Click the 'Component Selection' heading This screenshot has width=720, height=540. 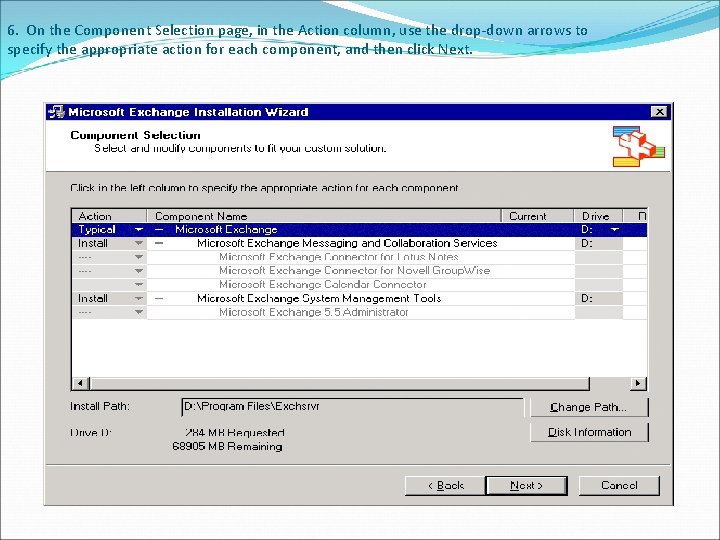[x=135, y=135]
